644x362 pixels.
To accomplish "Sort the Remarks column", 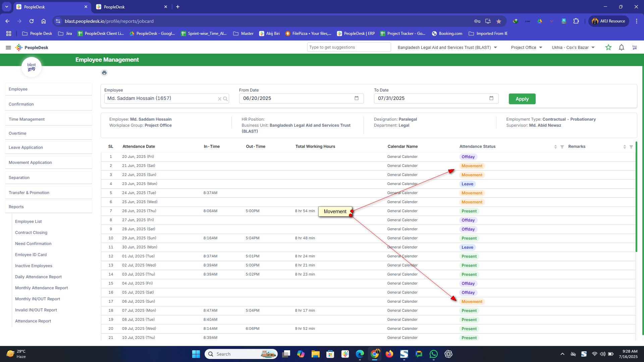I will (625, 147).
